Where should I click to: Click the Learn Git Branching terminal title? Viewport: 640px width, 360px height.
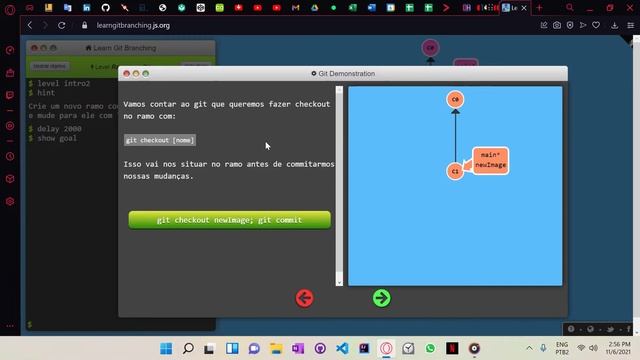[121, 48]
